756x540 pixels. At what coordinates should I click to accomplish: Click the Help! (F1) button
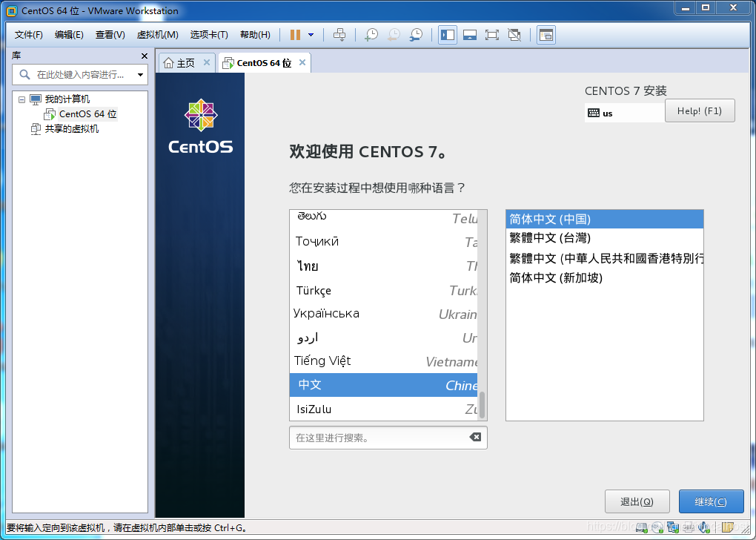(x=700, y=111)
